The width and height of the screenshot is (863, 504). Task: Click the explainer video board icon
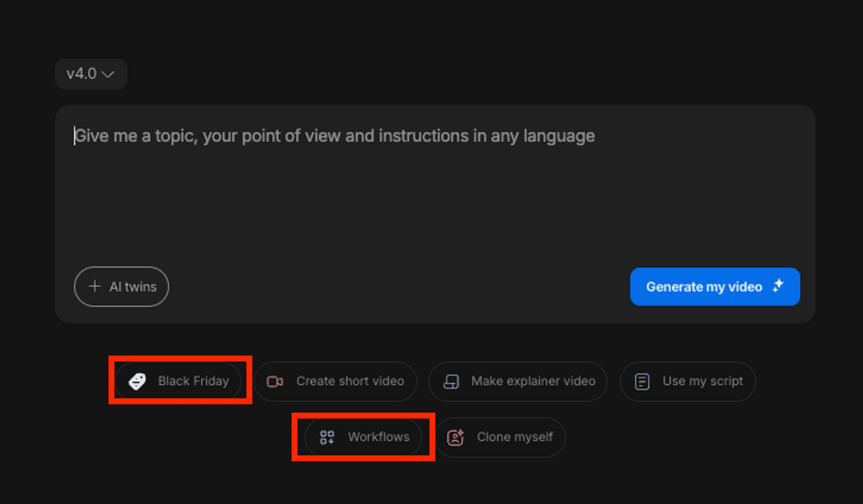click(451, 381)
